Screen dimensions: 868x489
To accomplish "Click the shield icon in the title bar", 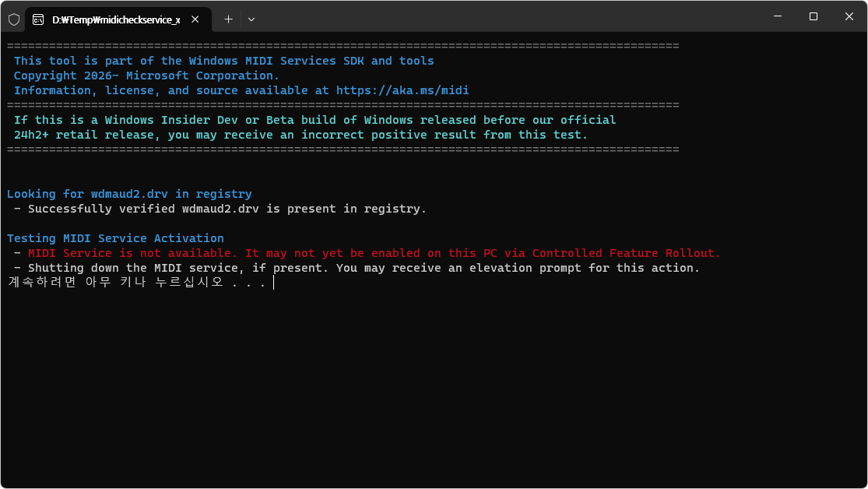I will click(x=14, y=19).
